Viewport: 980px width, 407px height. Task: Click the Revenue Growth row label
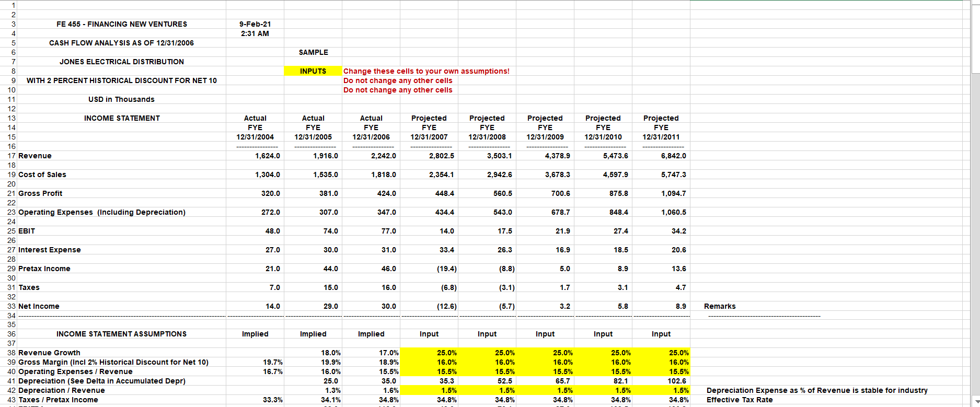coord(50,353)
